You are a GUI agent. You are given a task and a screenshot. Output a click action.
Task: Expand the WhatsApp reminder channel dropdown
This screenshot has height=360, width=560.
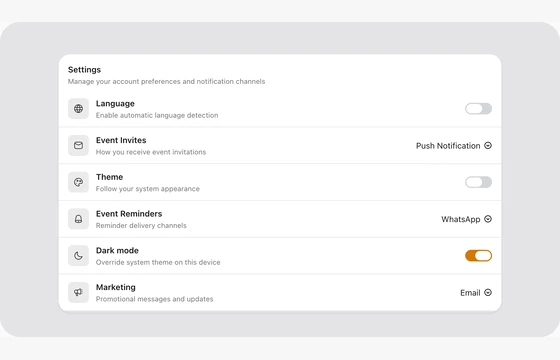pos(466,219)
